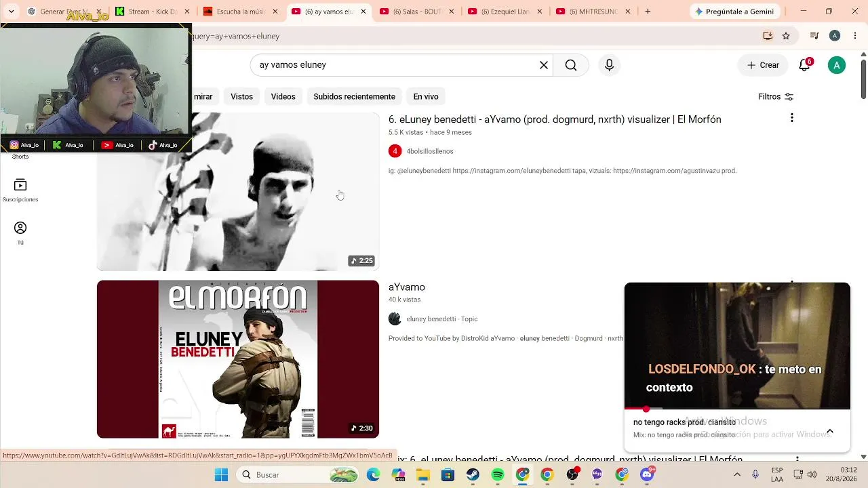Click the taskbar Buscar search box

(x=297, y=475)
